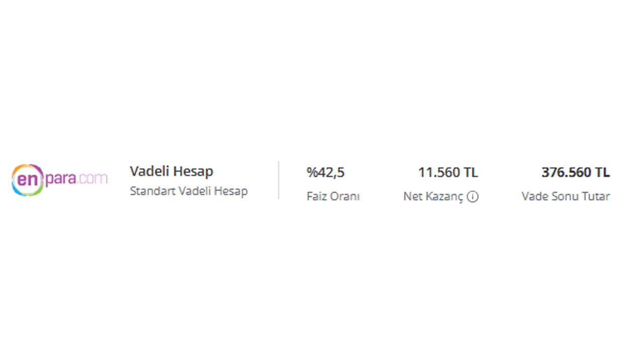This screenshot has height=362, width=644.
Task: Select the 11.560 TL net gain amount
Action: click(x=448, y=172)
